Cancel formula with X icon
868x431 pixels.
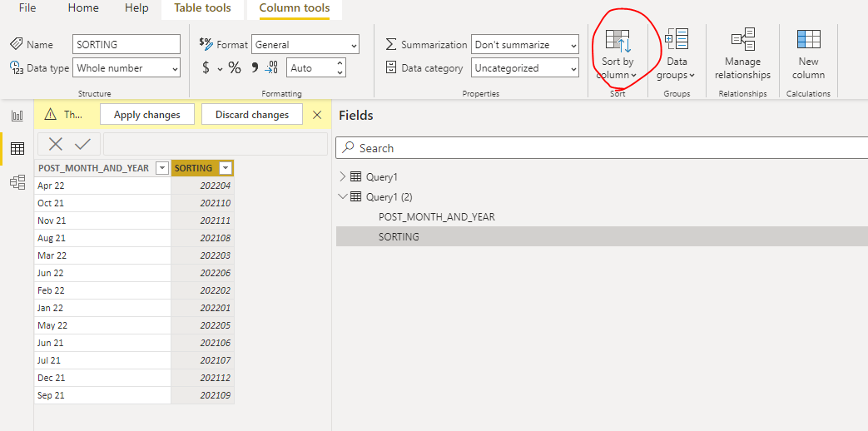(x=56, y=145)
